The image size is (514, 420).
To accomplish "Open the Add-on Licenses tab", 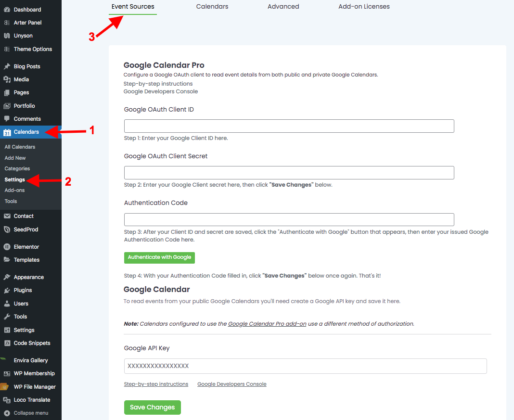I will tap(364, 7).
